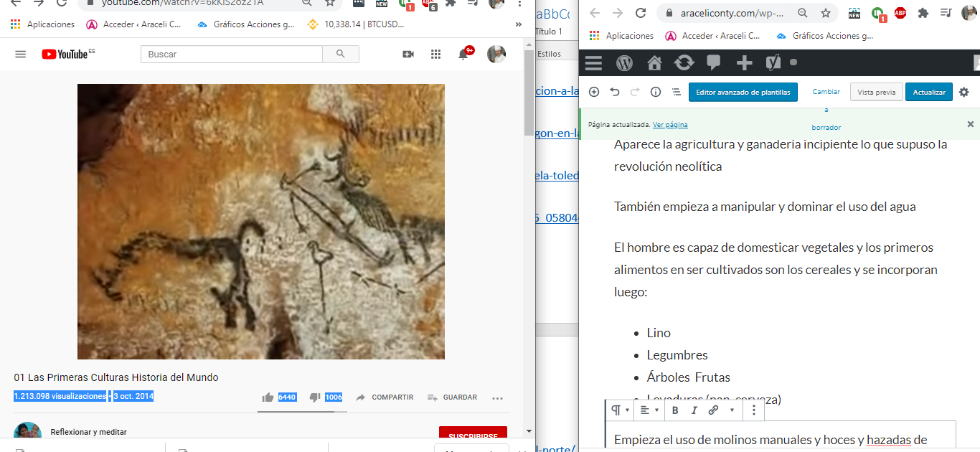Click the Lino list item
The height and width of the screenshot is (452, 980).
(659, 333)
